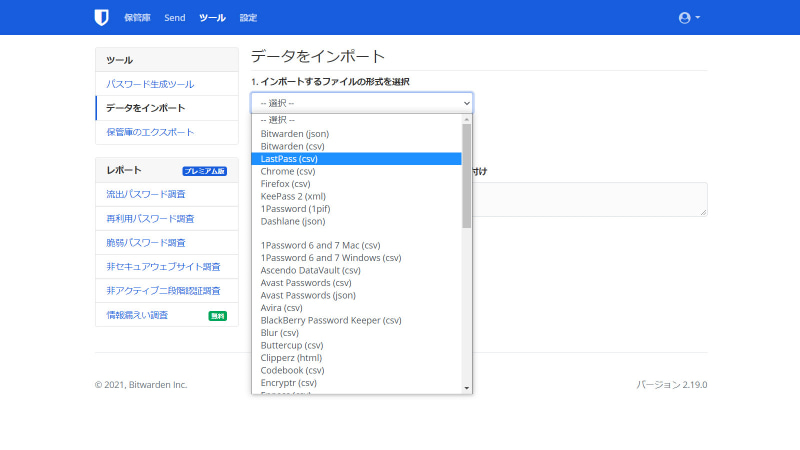This screenshot has height=450, width=800.
Task: Collapse the import format dropdown
Action: pyautogui.click(x=362, y=103)
